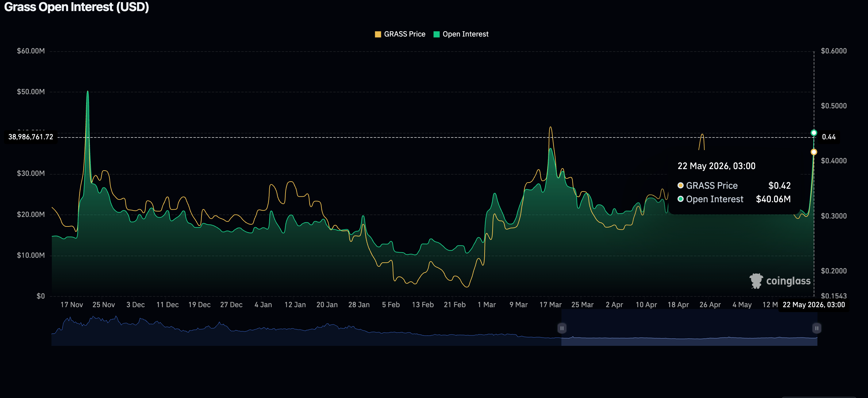Grab the right range slider handle
Screen dimensions: 868x398
point(816,328)
